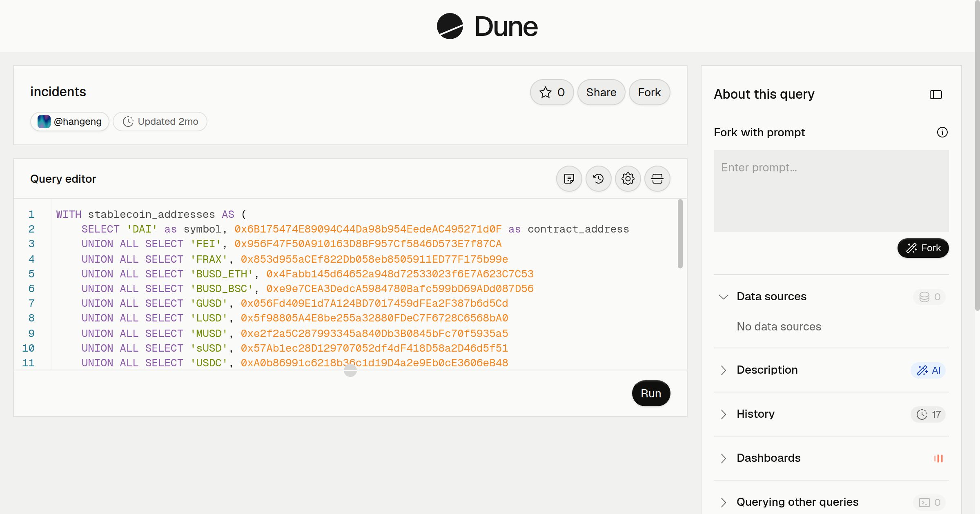980x514 pixels.
Task: Click the hangeng user avatar
Action: point(44,122)
